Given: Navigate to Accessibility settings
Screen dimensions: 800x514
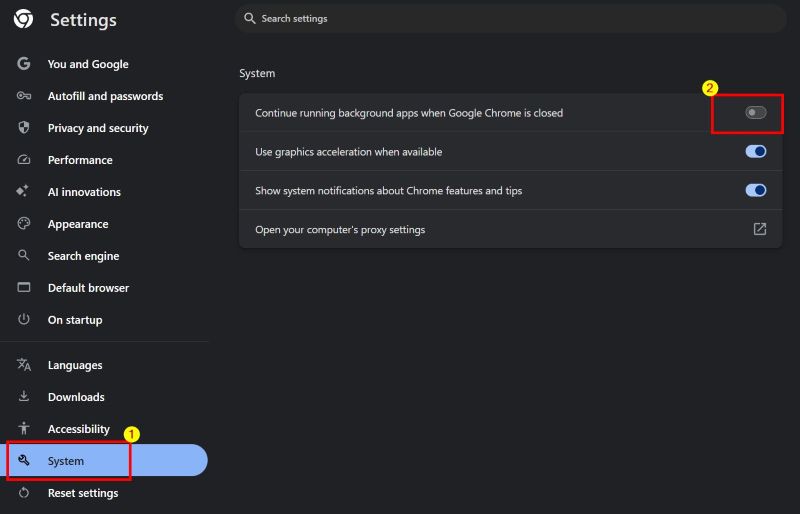Looking at the screenshot, I should 78,429.
